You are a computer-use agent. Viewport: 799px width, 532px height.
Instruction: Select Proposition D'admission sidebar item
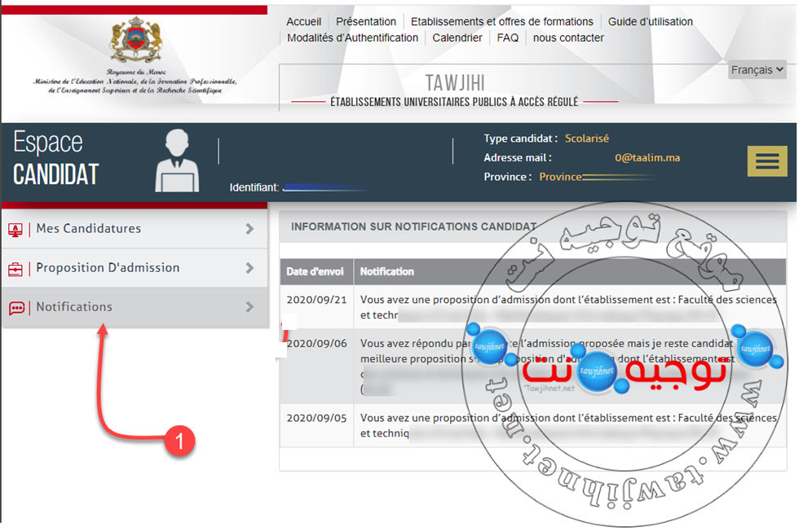coord(135,268)
